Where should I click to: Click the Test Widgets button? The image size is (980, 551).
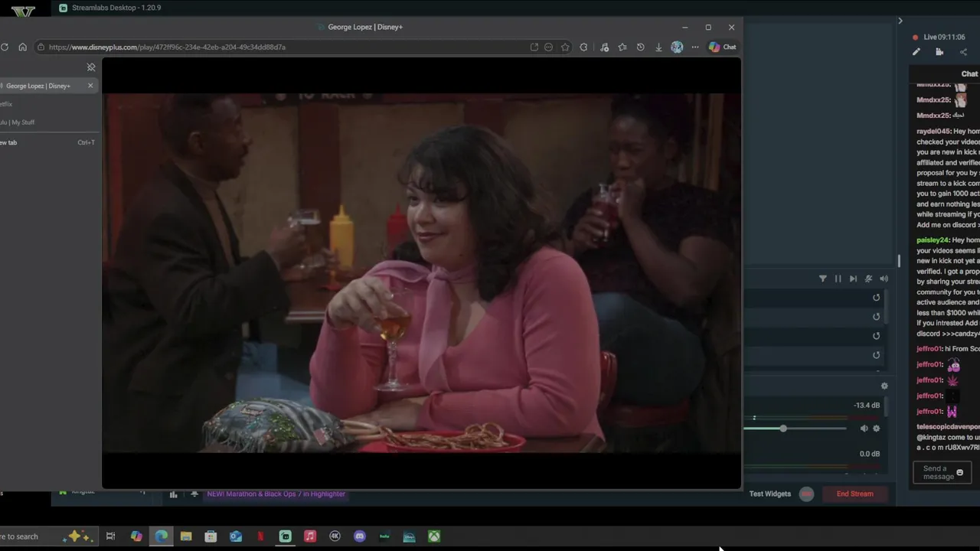pyautogui.click(x=770, y=494)
